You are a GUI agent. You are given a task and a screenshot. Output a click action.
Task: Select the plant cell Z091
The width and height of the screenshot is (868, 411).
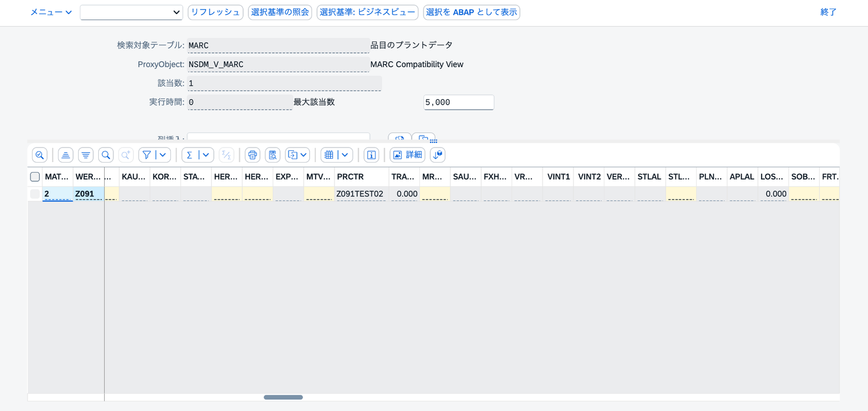click(88, 194)
